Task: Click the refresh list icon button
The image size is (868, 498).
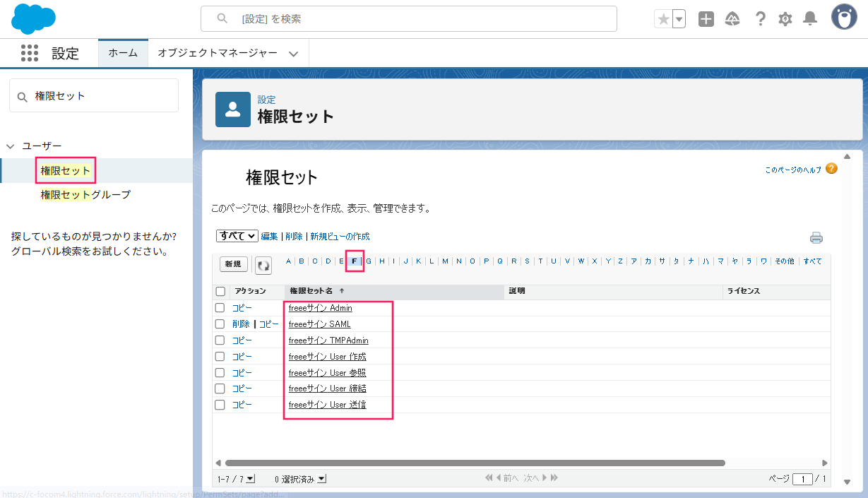Action: pos(263,265)
